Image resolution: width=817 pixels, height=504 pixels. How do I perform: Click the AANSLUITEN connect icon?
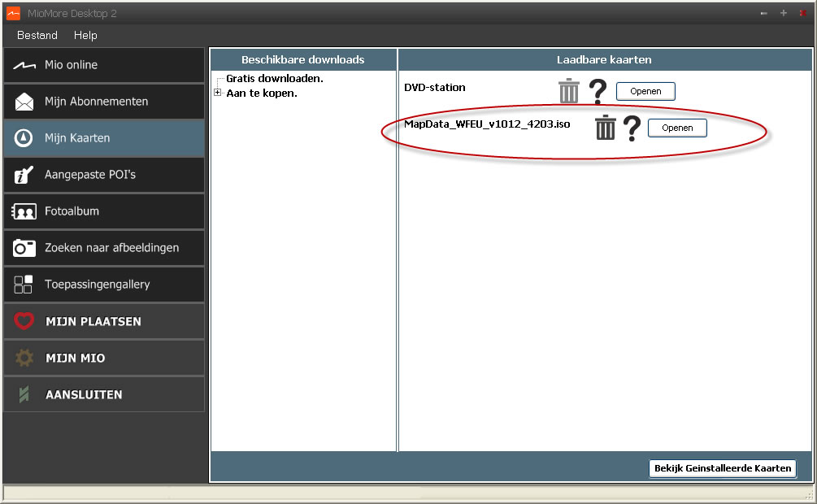click(x=24, y=394)
